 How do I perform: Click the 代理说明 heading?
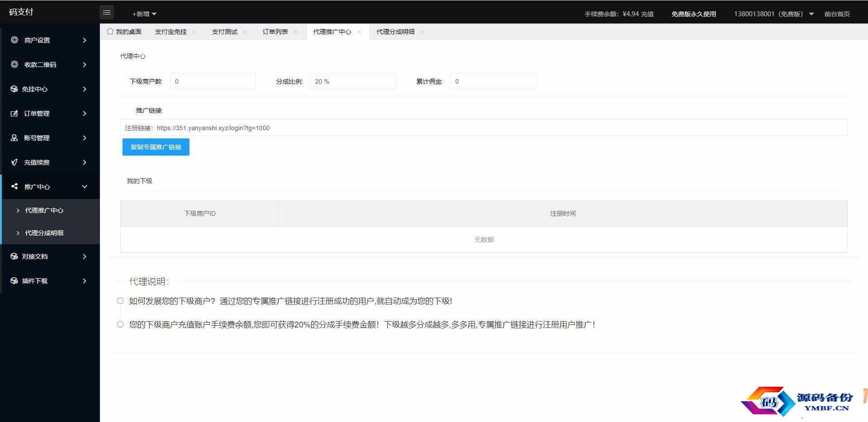pyautogui.click(x=149, y=281)
